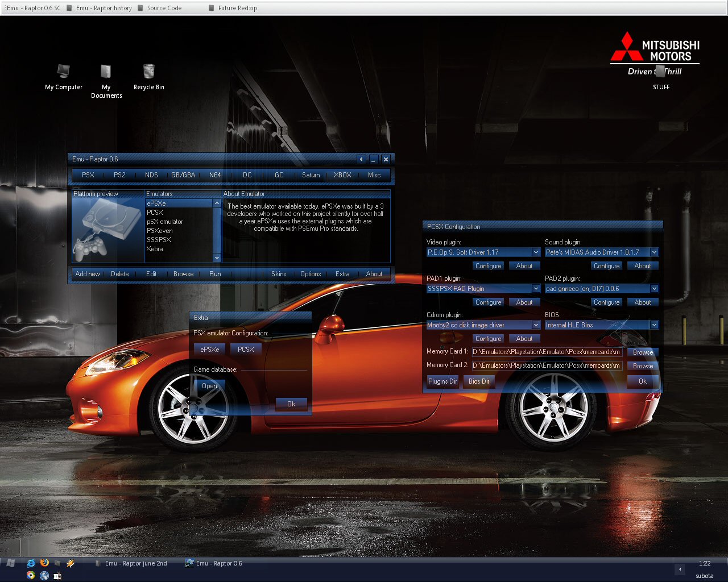Configure the Cdrom plugin

pyautogui.click(x=489, y=339)
